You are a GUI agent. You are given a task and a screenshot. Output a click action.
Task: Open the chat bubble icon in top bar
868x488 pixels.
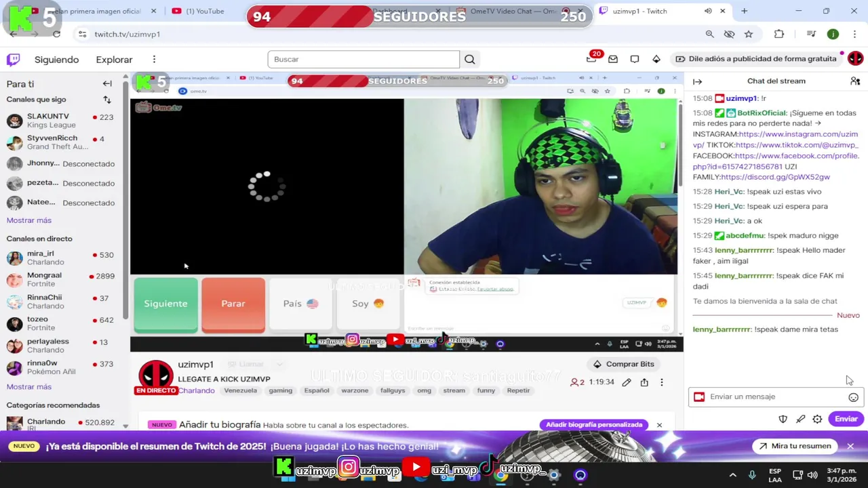(635, 59)
